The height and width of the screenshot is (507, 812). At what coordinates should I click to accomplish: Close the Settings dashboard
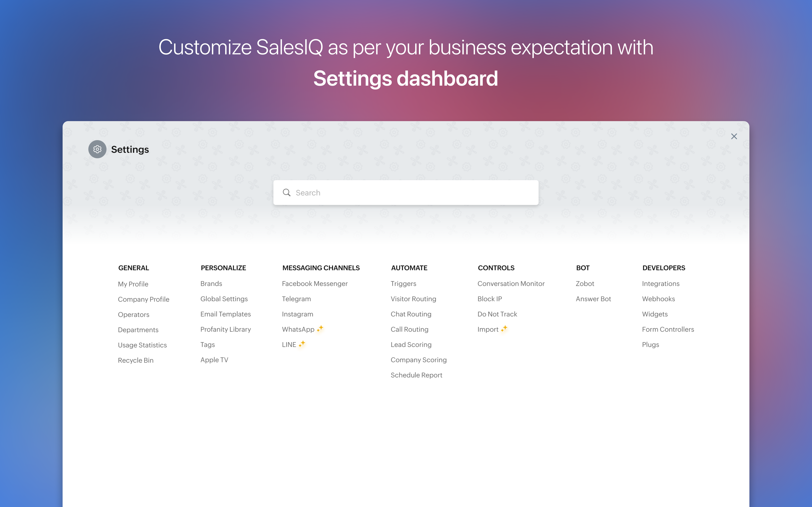coord(734,136)
